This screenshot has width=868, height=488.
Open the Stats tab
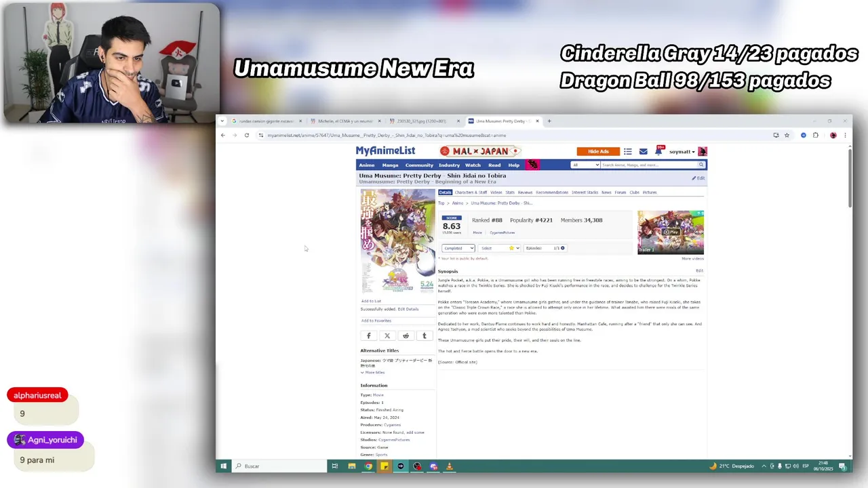510,192
